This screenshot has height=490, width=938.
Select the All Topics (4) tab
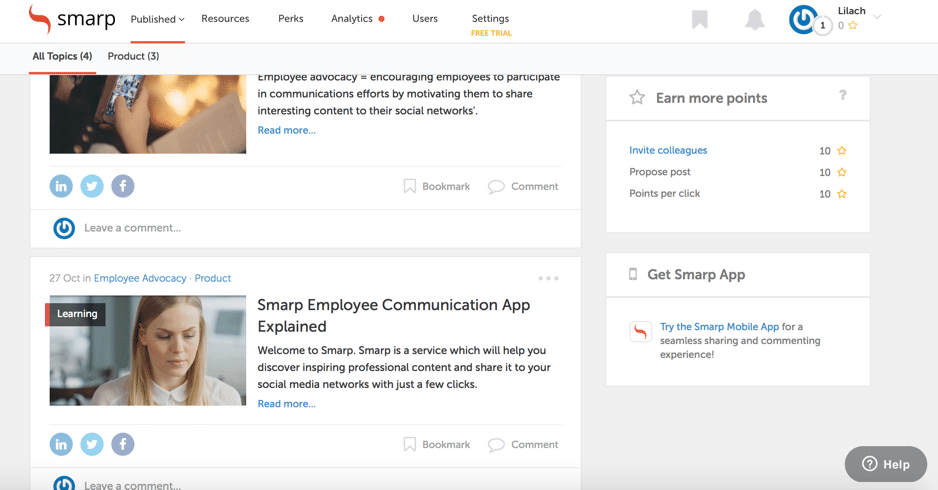[x=62, y=56]
